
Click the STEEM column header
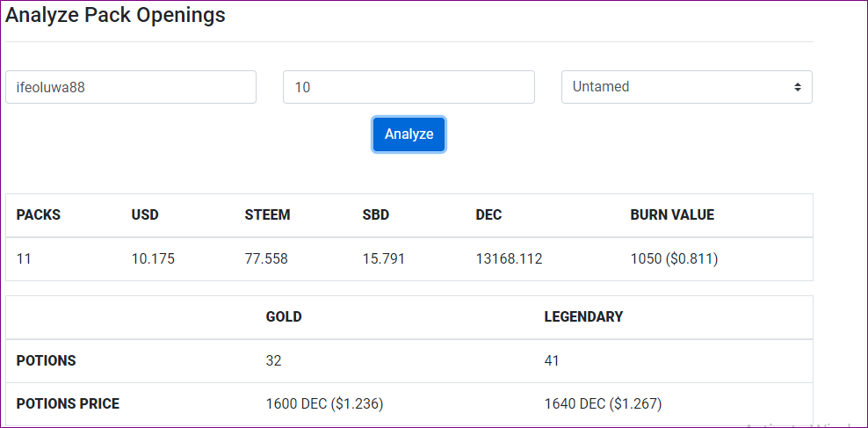coord(267,214)
